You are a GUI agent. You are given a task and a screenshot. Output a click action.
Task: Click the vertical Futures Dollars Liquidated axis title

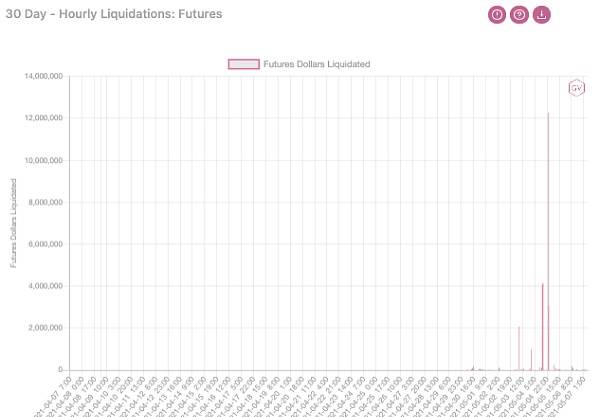point(13,223)
